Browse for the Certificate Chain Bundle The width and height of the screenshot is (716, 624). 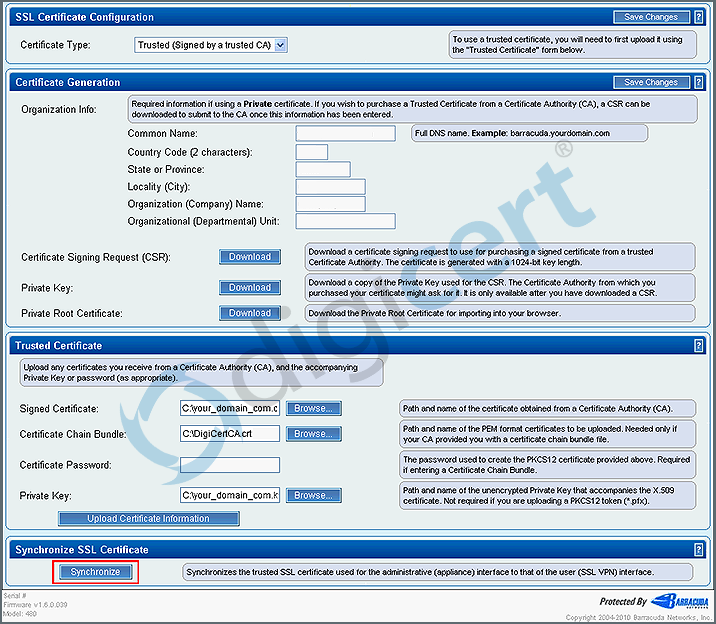(x=314, y=434)
